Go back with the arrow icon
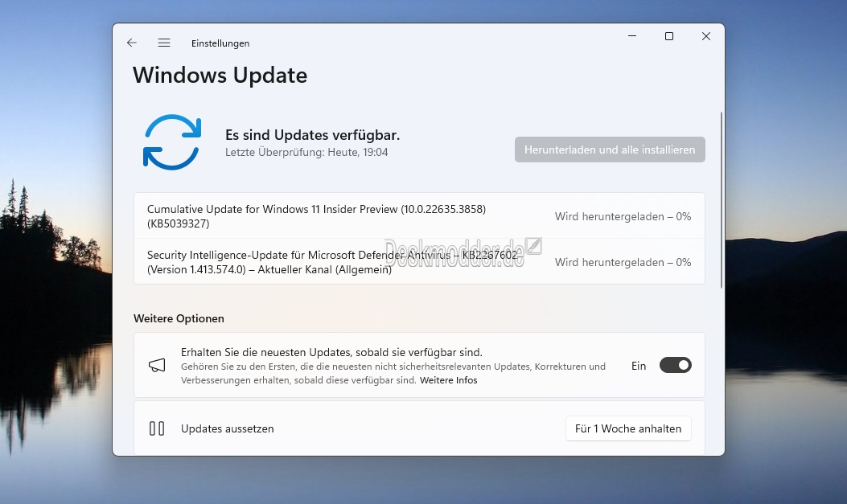847x504 pixels. (132, 43)
